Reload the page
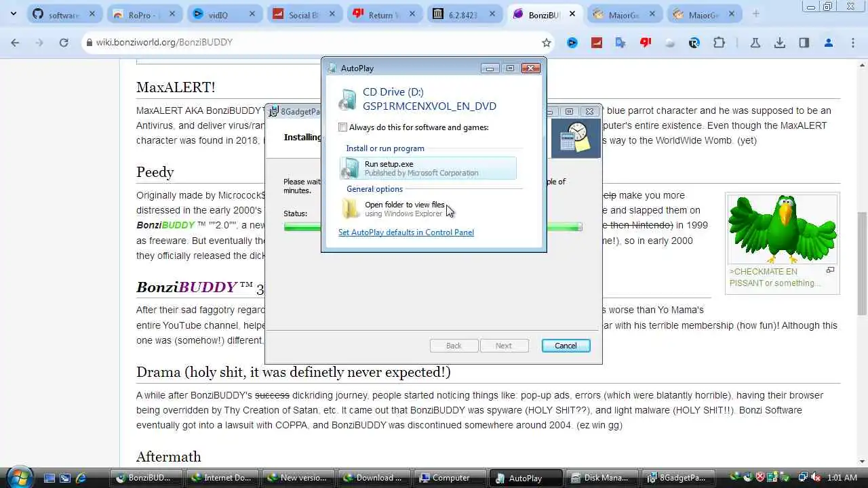Viewport: 868px width, 488px height. pyautogui.click(x=63, y=43)
